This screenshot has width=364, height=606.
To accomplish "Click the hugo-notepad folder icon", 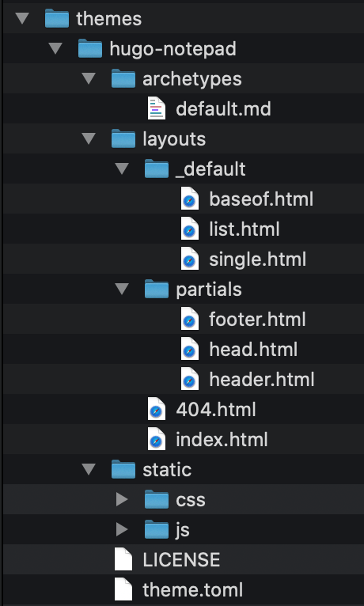I will (90, 49).
